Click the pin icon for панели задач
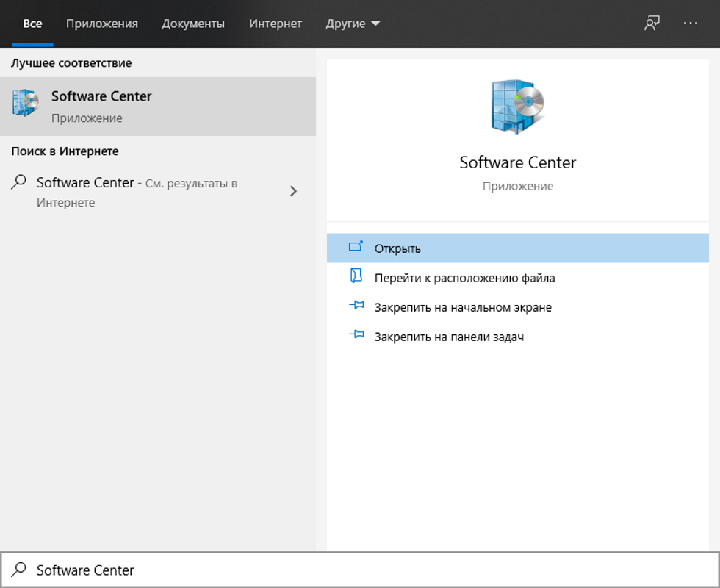The width and height of the screenshot is (720, 588). [x=356, y=334]
